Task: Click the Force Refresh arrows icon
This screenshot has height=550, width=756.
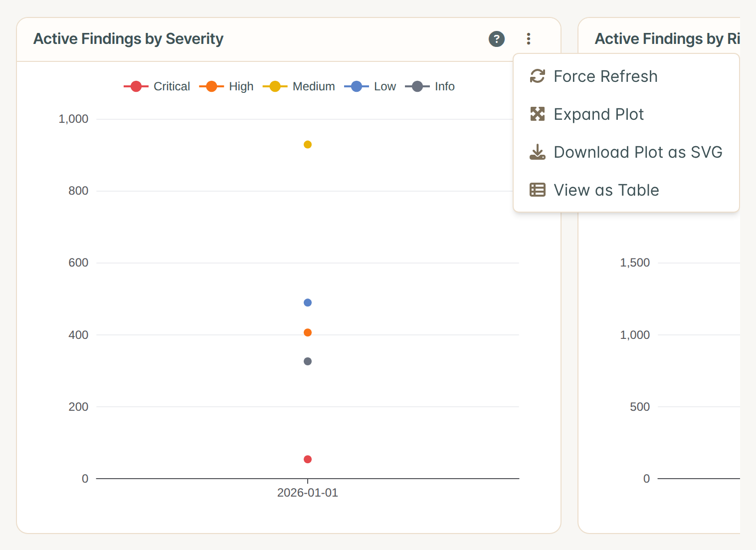Action: [537, 76]
